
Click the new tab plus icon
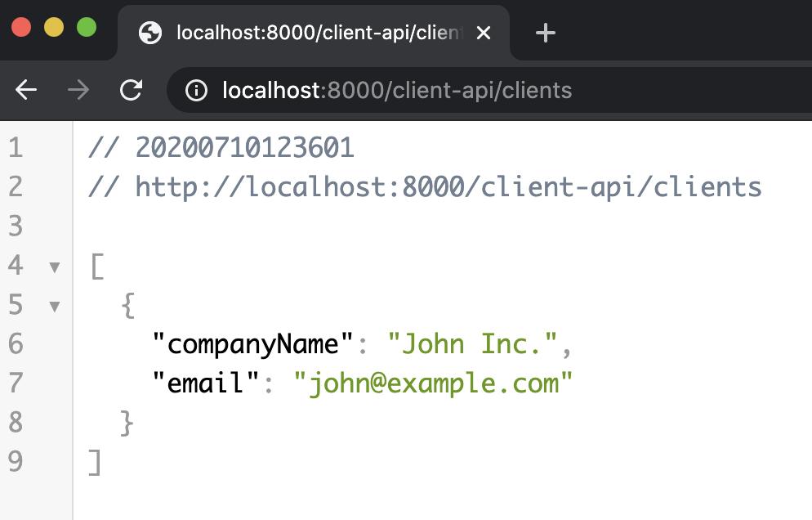545,33
